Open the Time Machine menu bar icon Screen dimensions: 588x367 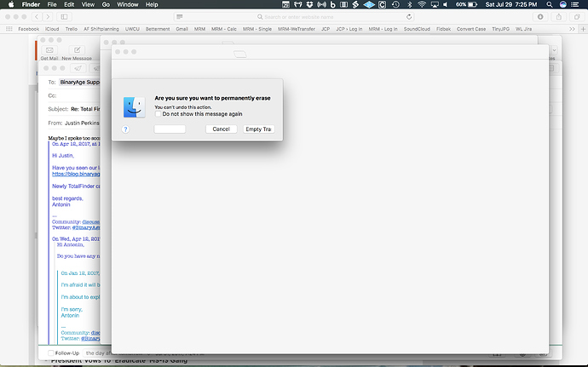395,4
